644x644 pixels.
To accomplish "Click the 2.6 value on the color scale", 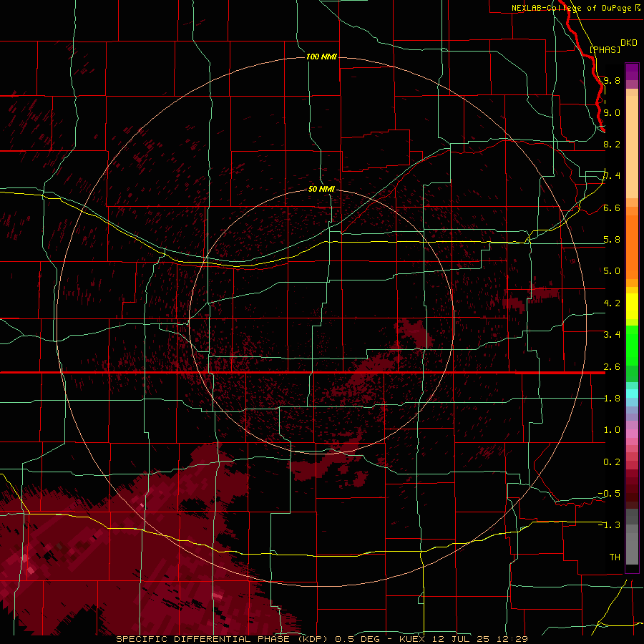I will coord(612,367).
